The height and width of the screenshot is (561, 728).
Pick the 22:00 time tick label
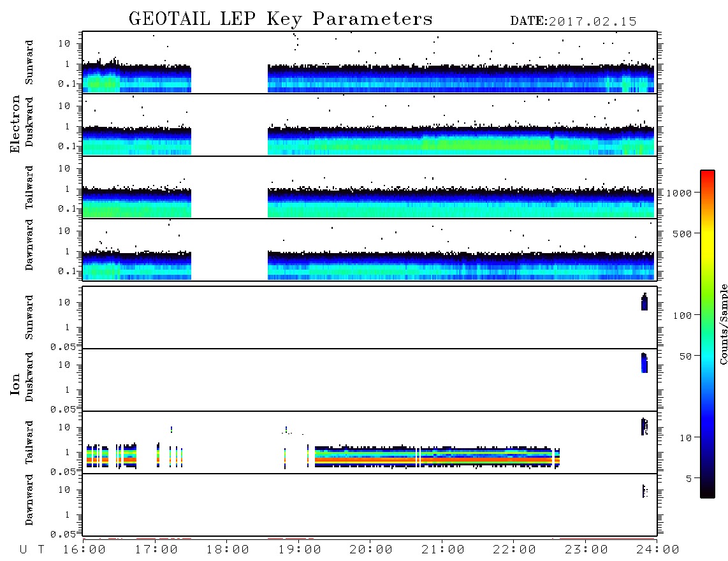coord(514,550)
